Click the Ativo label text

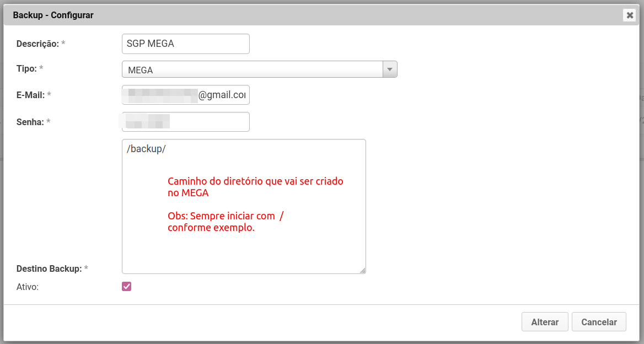point(28,287)
